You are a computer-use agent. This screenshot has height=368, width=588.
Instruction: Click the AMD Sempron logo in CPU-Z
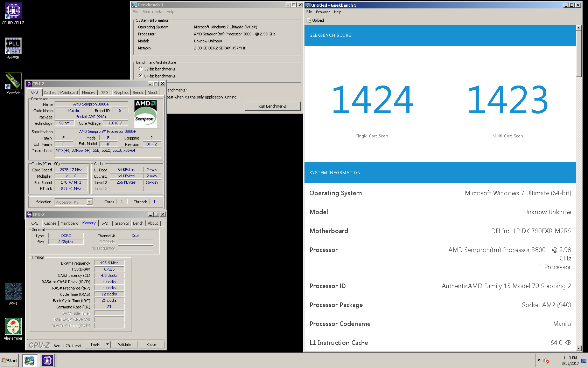146,114
